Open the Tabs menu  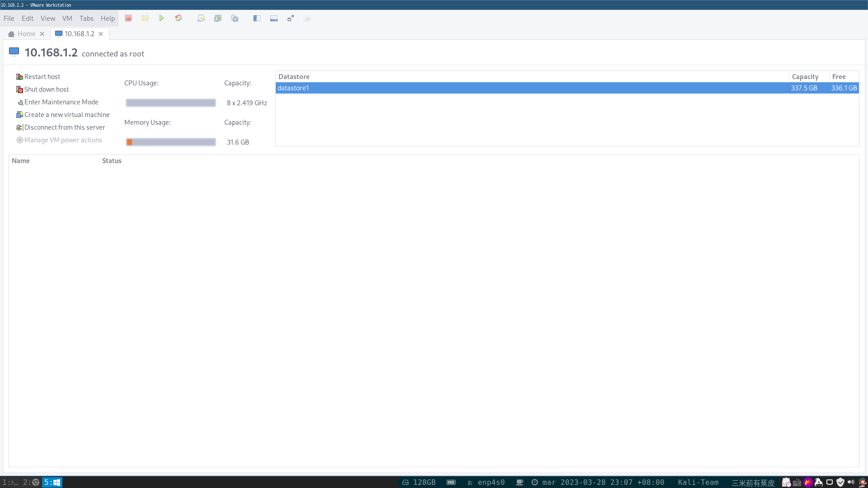pos(86,19)
